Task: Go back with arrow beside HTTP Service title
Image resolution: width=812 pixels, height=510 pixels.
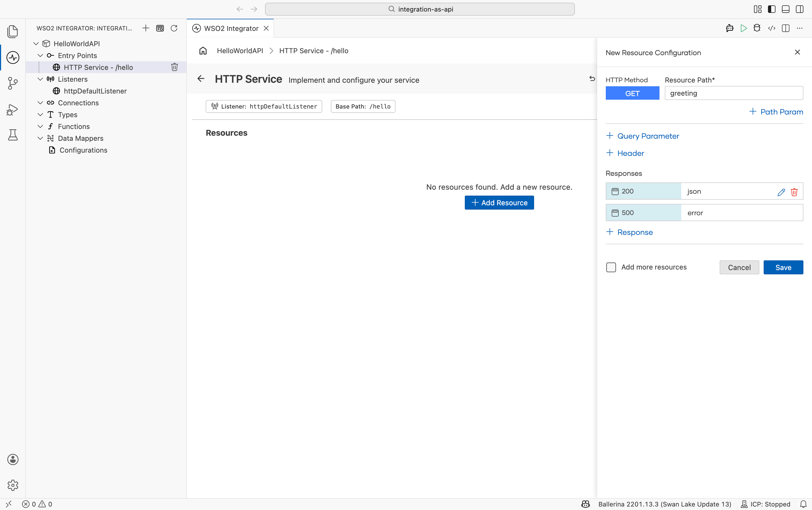Action: point(201,78)
